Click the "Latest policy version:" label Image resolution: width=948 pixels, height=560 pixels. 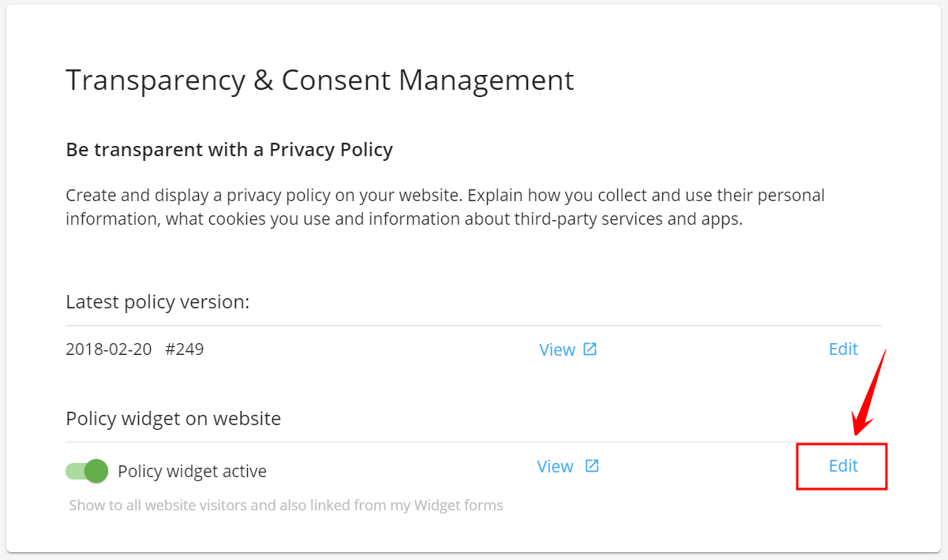pos(158,301)
